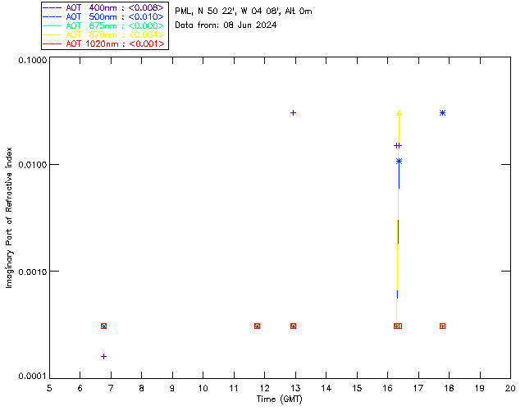Click the AOT 1020nm legend entry

click(x=105, y=43)
